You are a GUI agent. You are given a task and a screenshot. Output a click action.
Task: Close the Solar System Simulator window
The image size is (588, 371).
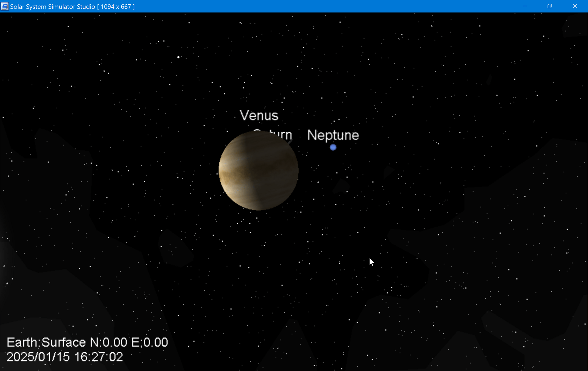coord(575,6)
